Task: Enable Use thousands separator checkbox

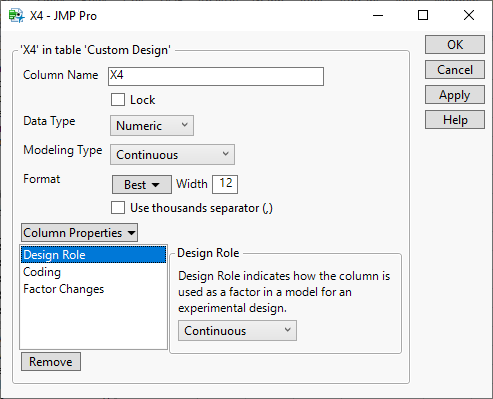Action: pyautogui.click(x=118, y=207)
